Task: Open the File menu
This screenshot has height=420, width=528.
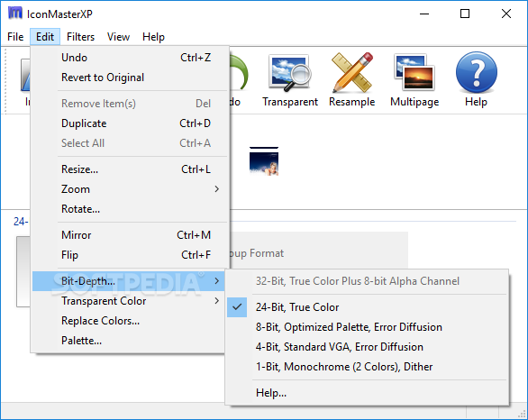Action: coord(15,37)
